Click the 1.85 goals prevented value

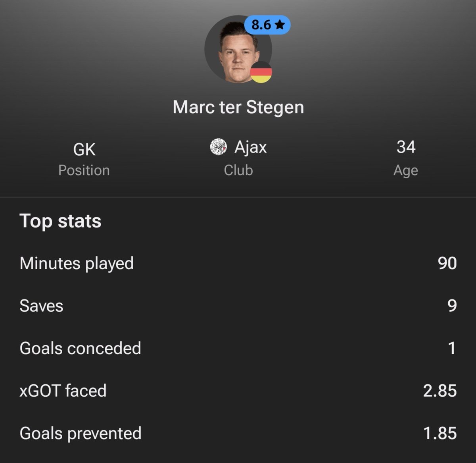click(440, 433)
